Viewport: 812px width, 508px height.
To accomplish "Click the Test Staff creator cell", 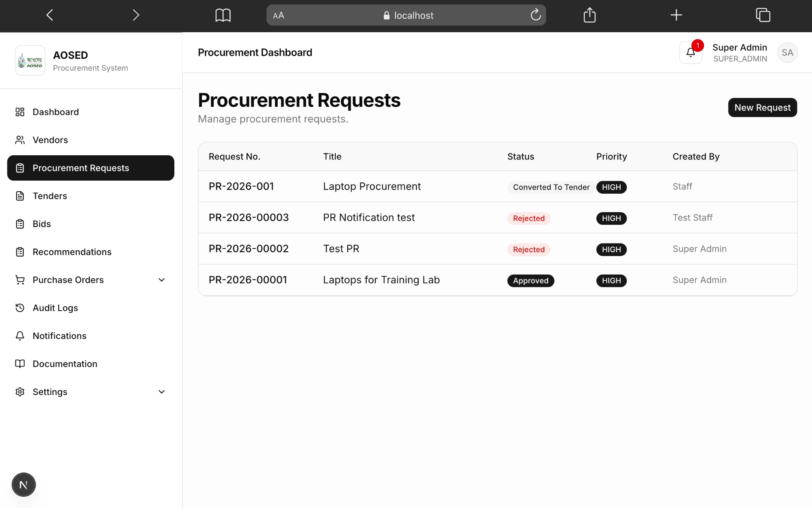I will pyautogui.click(x=692, y=218).
